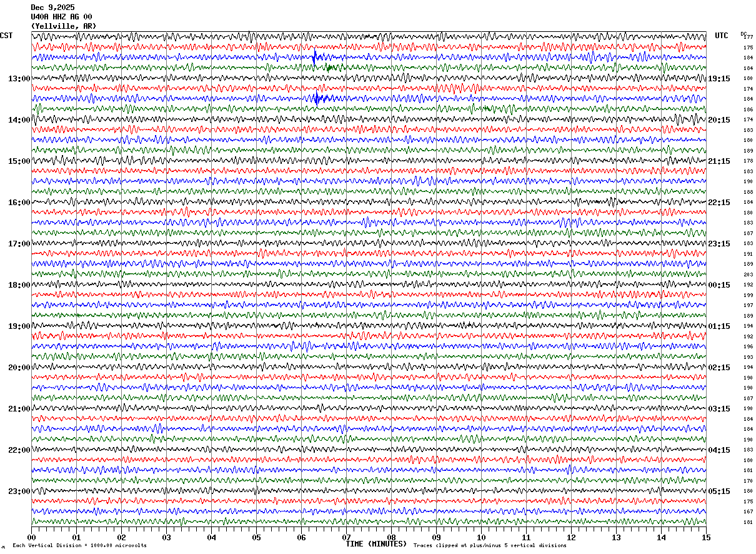Click the '05' minute tick label
Viewport: 756px width, 554px height.
click(256, 538)
